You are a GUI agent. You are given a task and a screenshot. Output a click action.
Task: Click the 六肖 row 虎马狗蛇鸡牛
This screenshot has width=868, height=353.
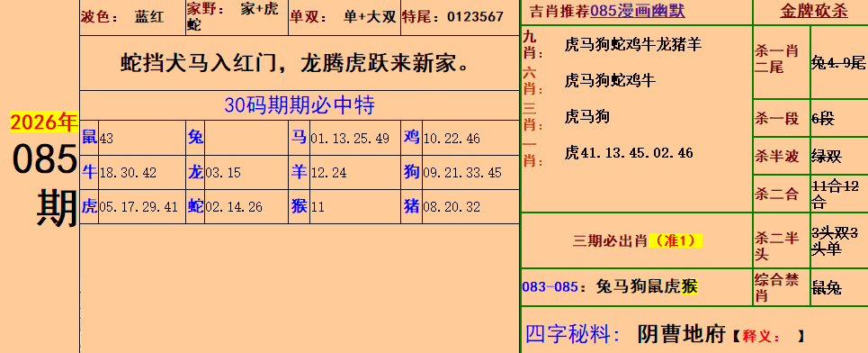(x=610, y=81)
